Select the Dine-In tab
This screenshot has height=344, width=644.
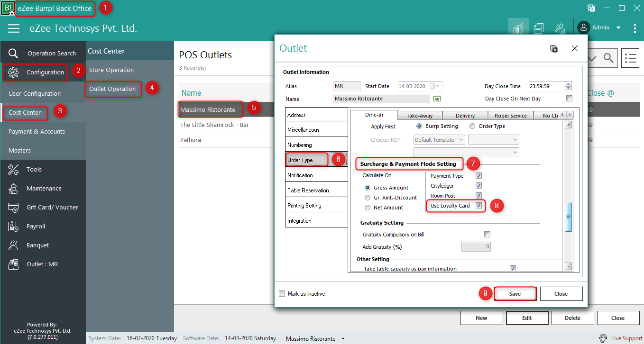pyautogui.click(x=374, y=115)
